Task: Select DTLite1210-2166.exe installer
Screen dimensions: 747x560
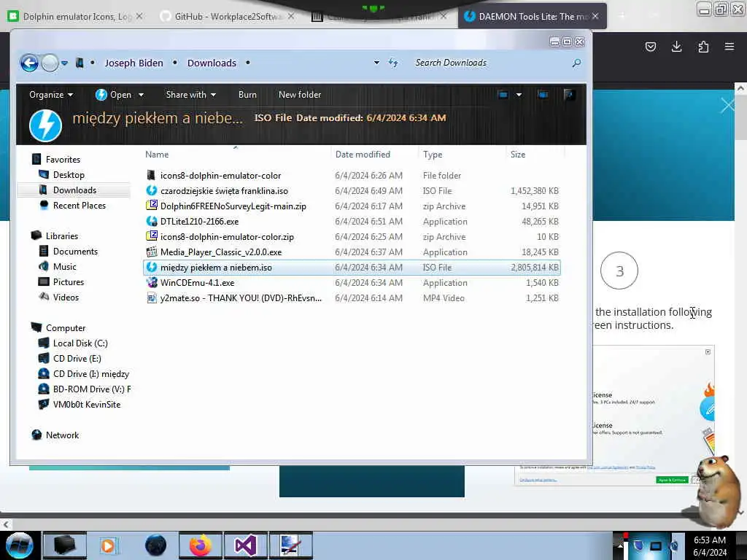Action: pos(352,222)
